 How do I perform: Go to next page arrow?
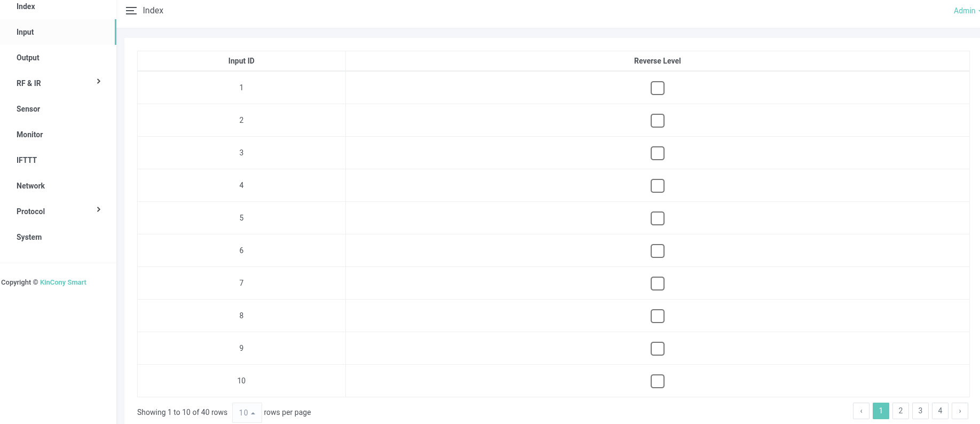pyautogui.click(x=960, y=411)
